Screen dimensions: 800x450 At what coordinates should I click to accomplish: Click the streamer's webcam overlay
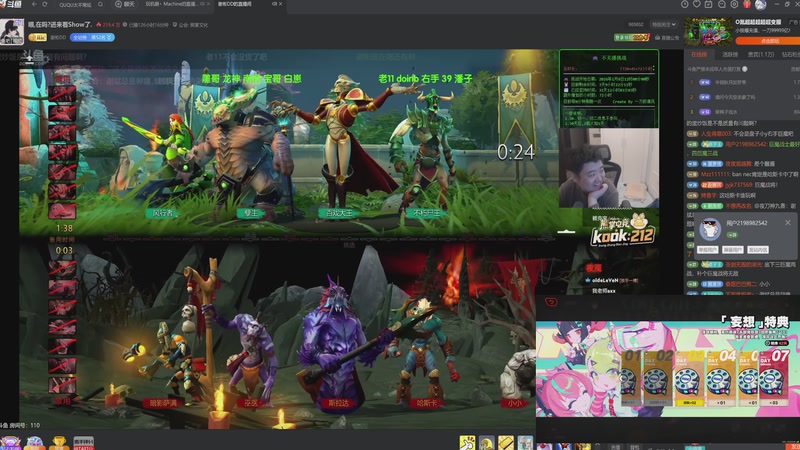click(609, 167)
